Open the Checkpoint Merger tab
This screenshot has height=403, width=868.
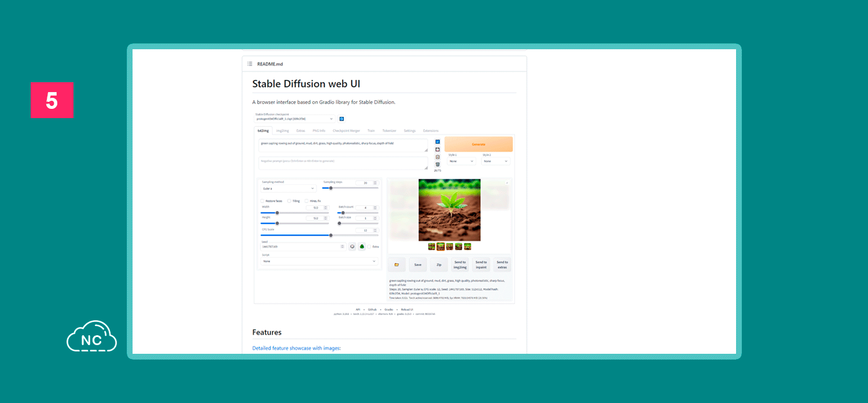(x=346, y=131)
